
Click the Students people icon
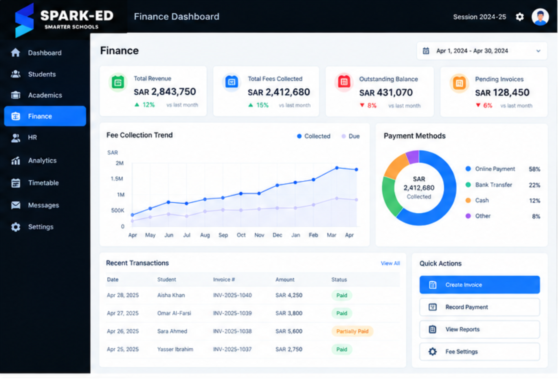15,74
